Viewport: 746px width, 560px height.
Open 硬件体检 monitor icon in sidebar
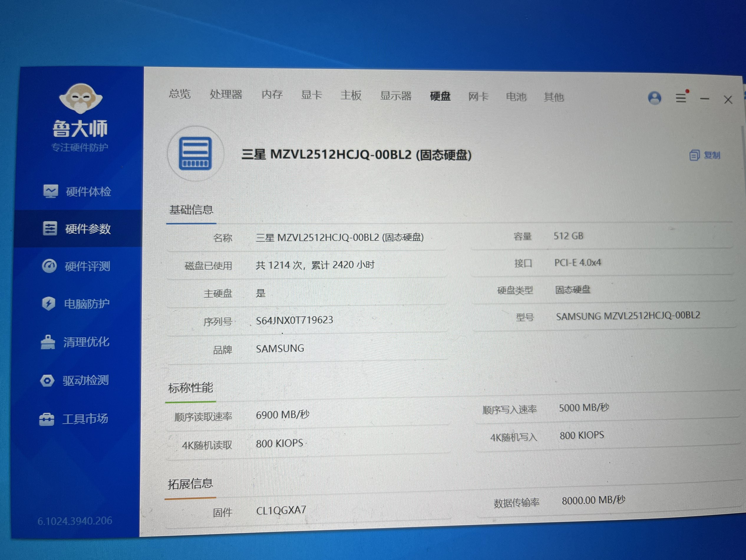tap(51, 191)
